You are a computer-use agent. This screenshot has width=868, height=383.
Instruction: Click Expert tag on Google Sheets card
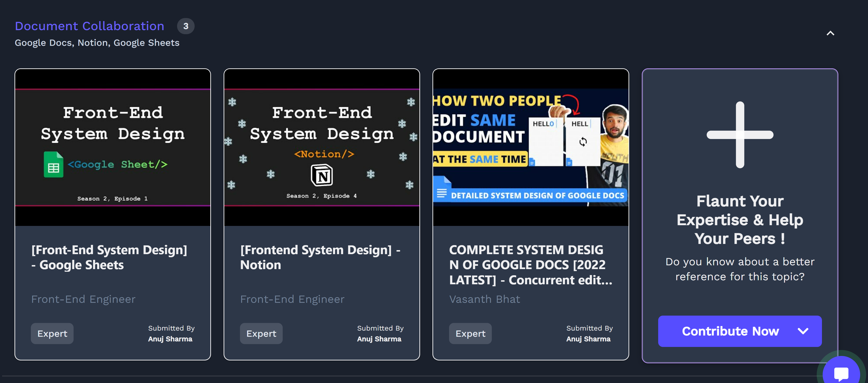tap(52, 333)
